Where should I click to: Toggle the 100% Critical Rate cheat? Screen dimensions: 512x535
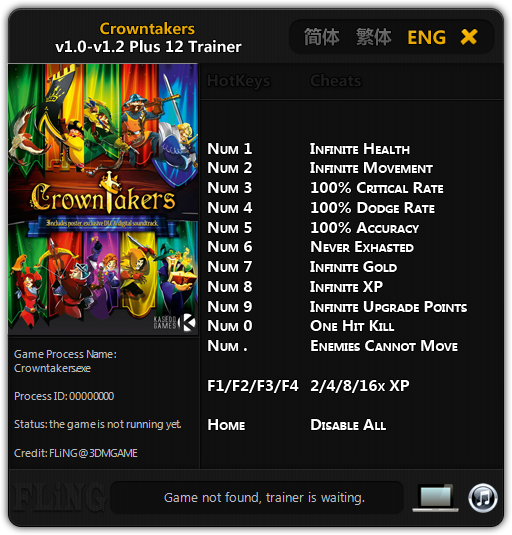(377, 188)
